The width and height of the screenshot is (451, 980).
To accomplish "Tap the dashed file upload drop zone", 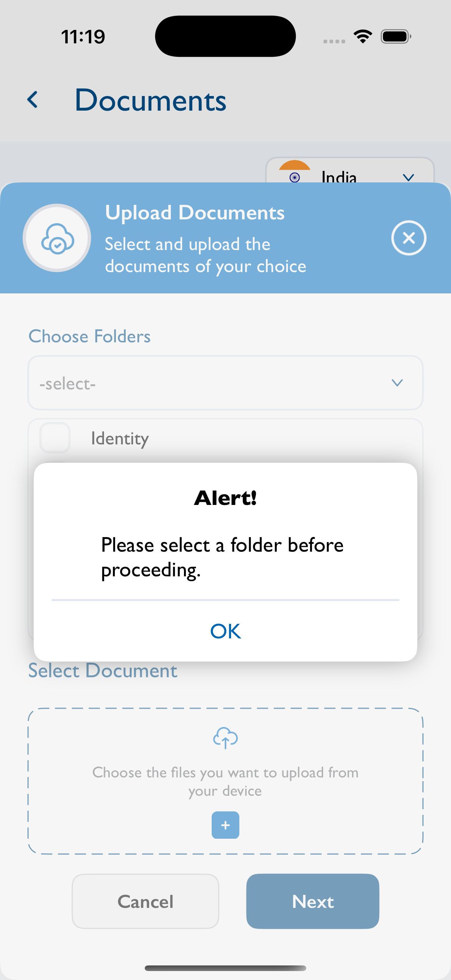I will (225, 781).
